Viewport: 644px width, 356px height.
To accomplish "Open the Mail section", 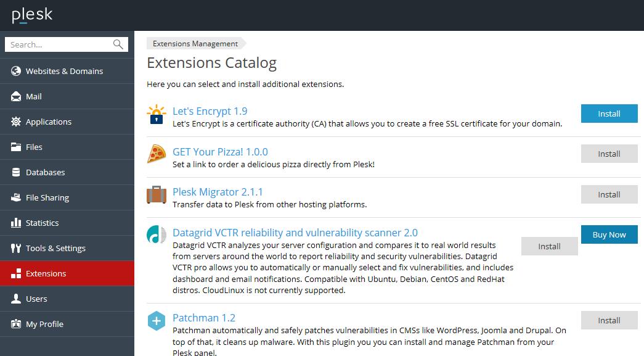I will click(x=34, y=96).
